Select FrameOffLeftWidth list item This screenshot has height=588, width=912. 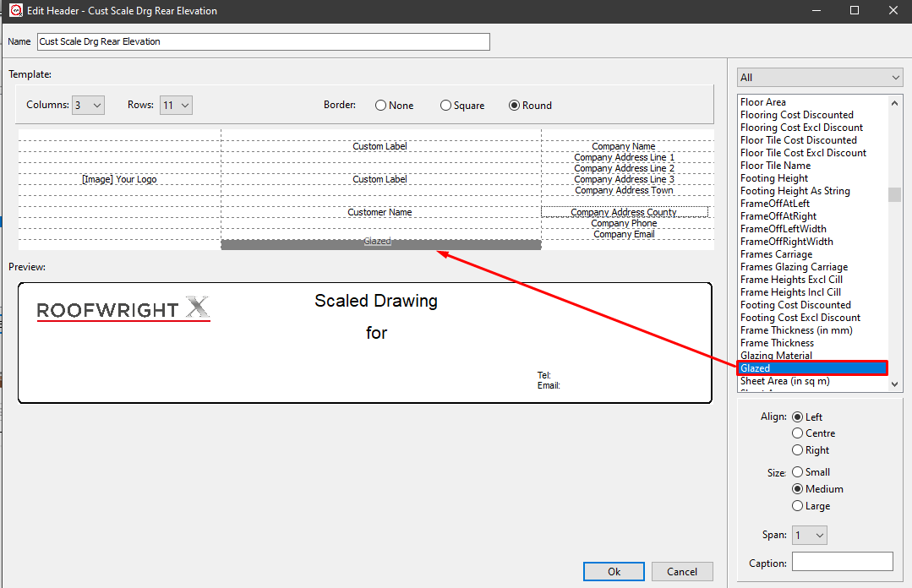[784, 229]
